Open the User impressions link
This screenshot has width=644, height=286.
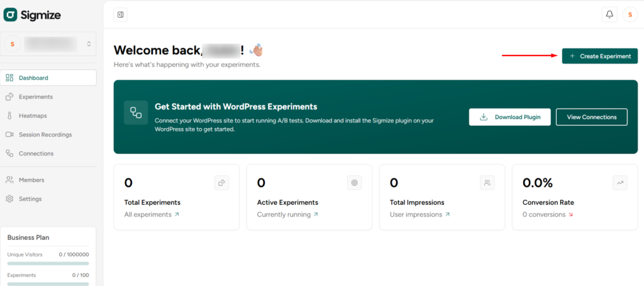pos(419,214)
